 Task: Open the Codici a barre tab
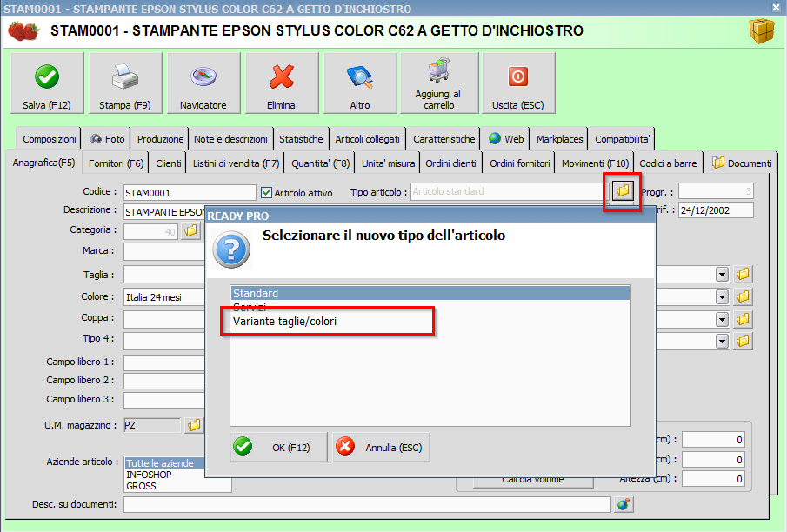click(668, 163)
